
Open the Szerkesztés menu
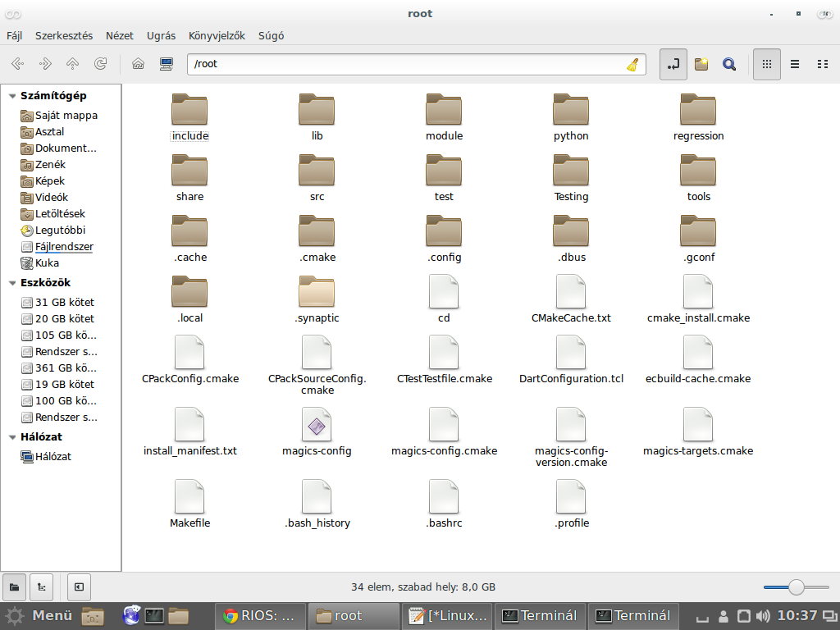(x=64, y=35)
